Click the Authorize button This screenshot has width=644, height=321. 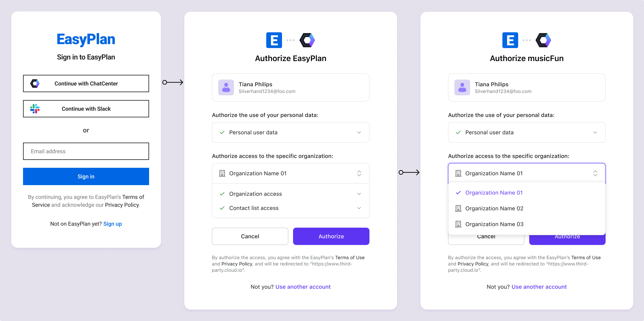tap(331, 236)
